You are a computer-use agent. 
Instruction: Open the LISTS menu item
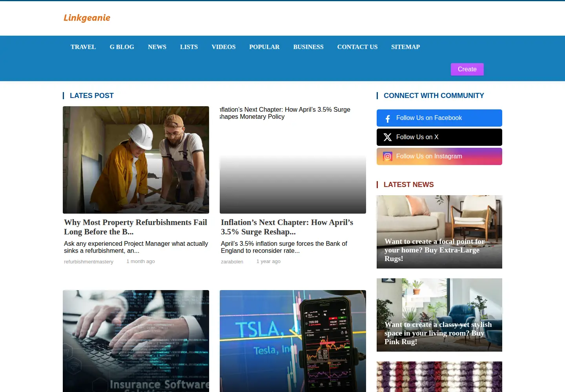189,47
